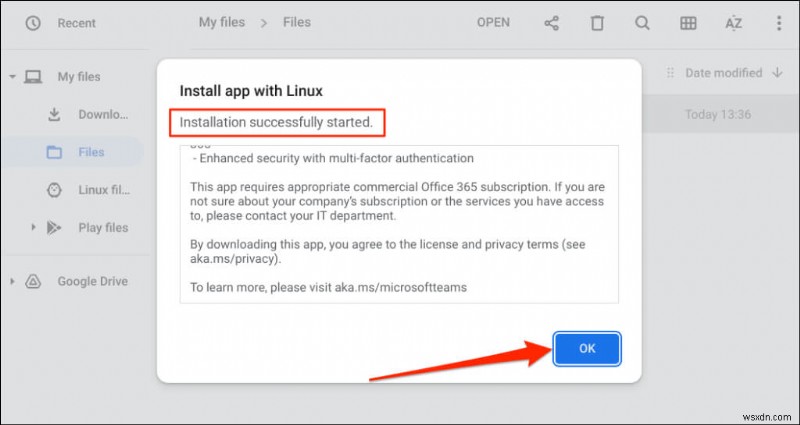Open the search tool

[642, 23]
